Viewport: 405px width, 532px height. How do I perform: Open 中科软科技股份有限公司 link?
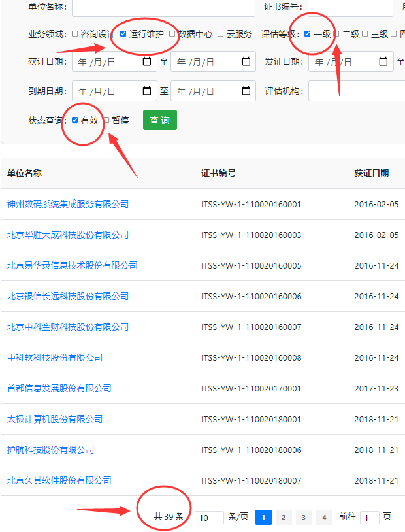(55, 357)
